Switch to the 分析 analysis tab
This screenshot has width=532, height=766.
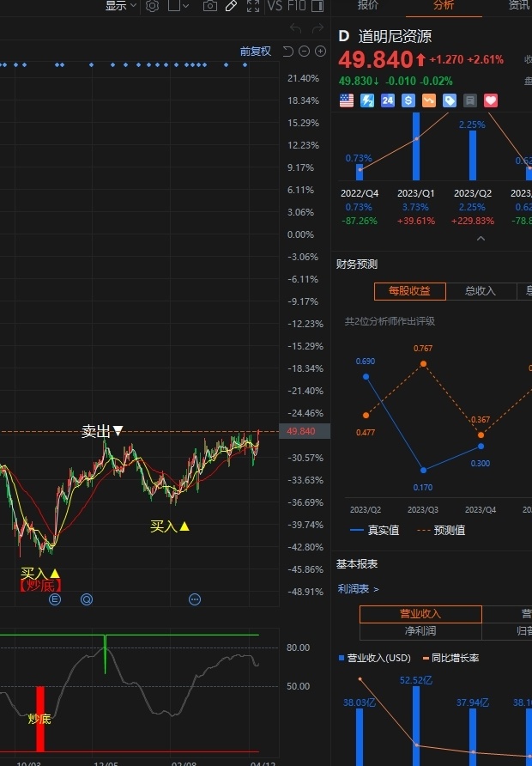[444, 5]
